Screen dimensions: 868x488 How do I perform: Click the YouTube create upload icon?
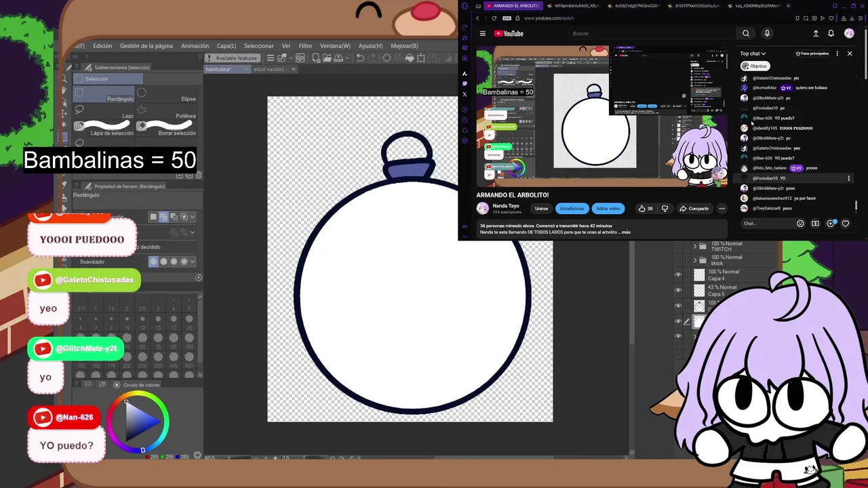[816, 33]
